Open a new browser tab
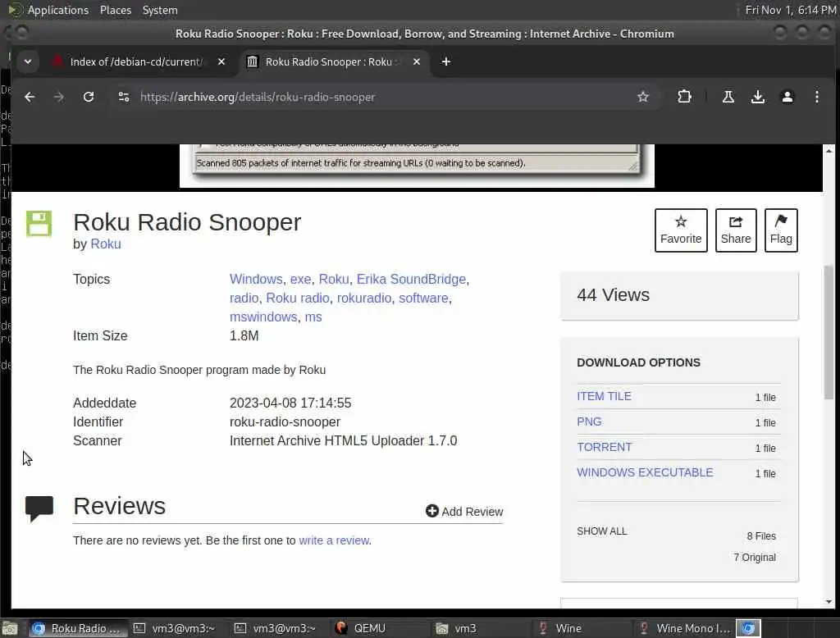The image size is (840, 638). (445, 62)
